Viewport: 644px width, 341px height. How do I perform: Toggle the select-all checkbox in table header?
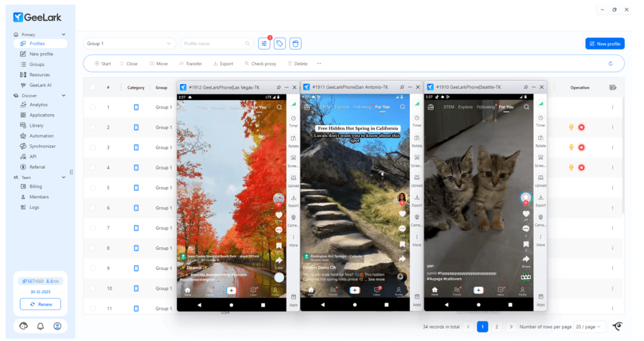(x=93, y=88)
